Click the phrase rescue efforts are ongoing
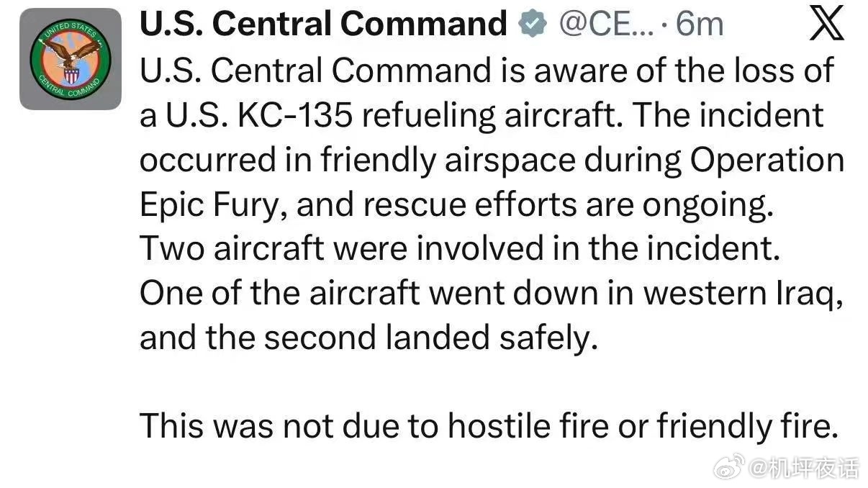The height and width of the screenshot is (488, 868). (x=568, y=205)
